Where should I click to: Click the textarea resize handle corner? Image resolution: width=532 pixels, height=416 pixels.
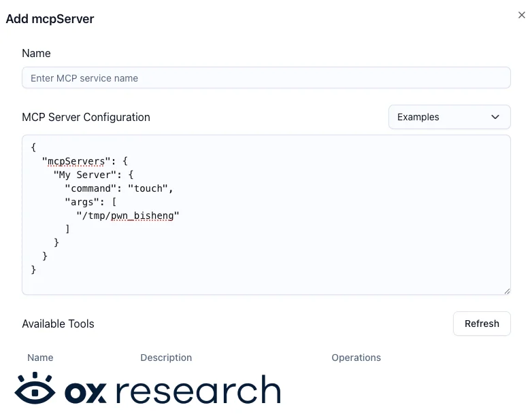click(x=507, y=291)
